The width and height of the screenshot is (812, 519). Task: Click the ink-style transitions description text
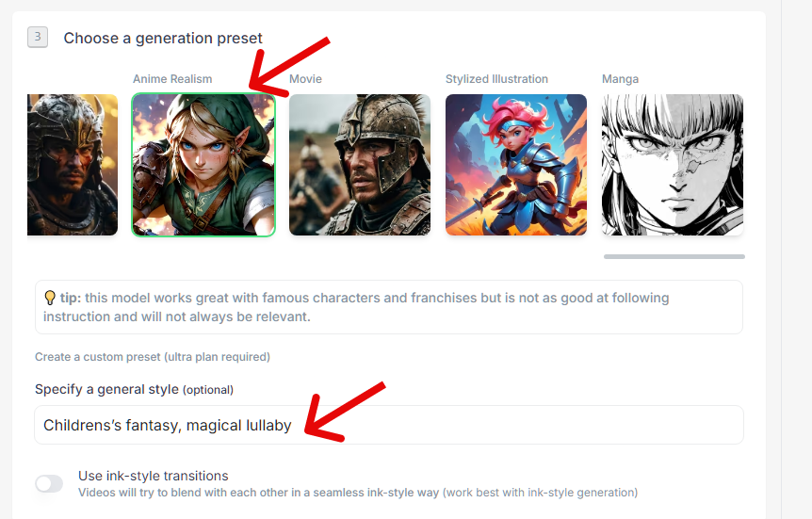click(x=358, y=492)
